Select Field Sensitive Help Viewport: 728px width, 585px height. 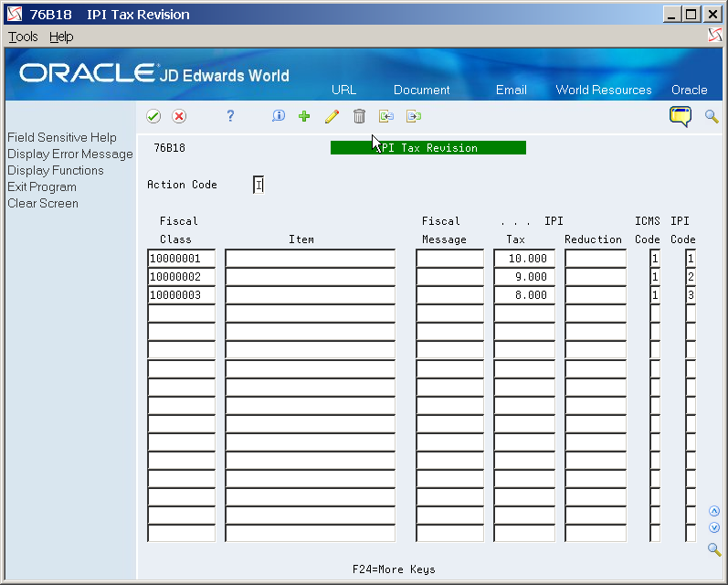(x=62, y=137)
